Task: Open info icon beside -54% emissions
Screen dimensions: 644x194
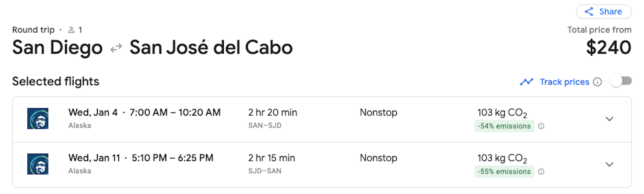Action: pyautogui.click(x=541, y=126)
